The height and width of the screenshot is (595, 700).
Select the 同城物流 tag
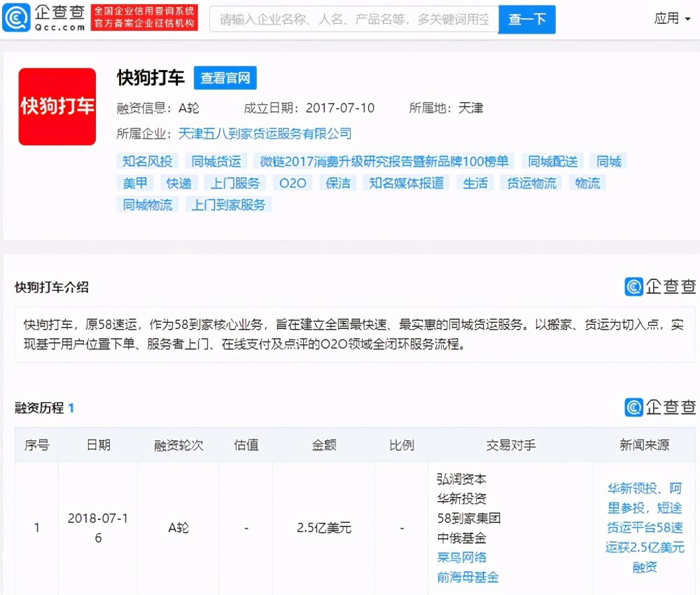(147, 204)
